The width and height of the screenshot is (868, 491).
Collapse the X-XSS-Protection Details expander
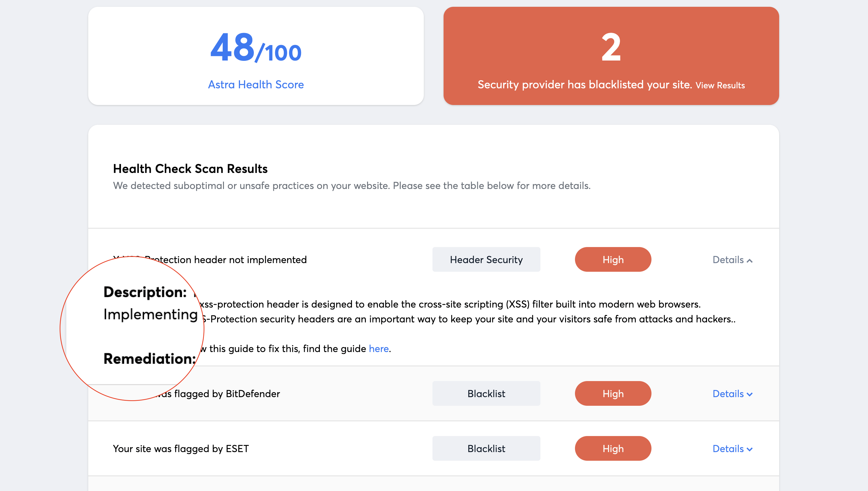[x=732, y=260]
